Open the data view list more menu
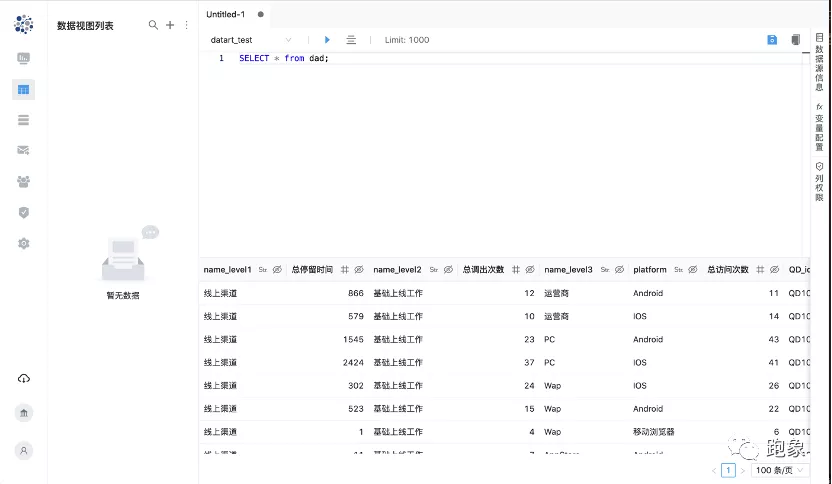Image resolution: width=832 pixels, height=484 pixels. tap(186, 25)
